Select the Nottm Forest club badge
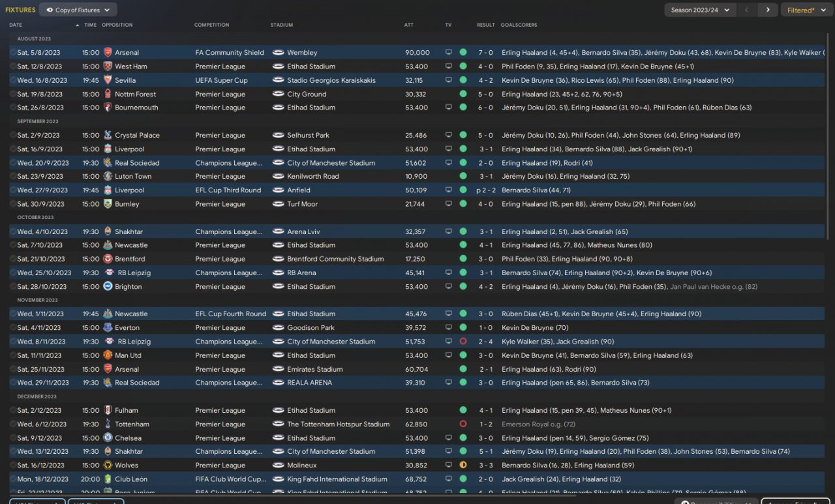The image size is (835, 504). tap(108, 94)
